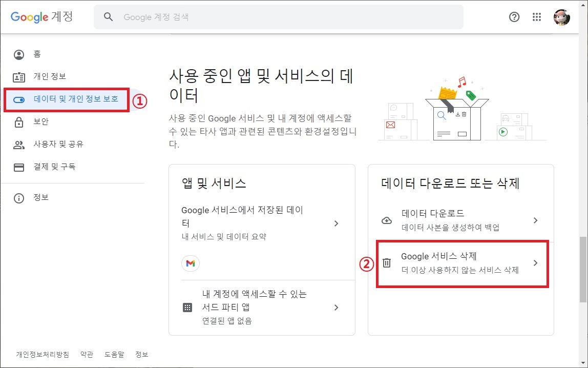This screenshot has height=368, width=588.
Task: Click the 데이터 다운로드 또는 삭제 heading
Action: [x=450, y=183]
